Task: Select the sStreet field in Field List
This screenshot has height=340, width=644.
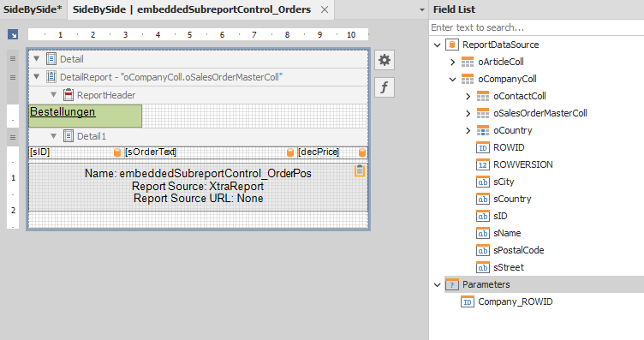Action: [x=509, y=267]
